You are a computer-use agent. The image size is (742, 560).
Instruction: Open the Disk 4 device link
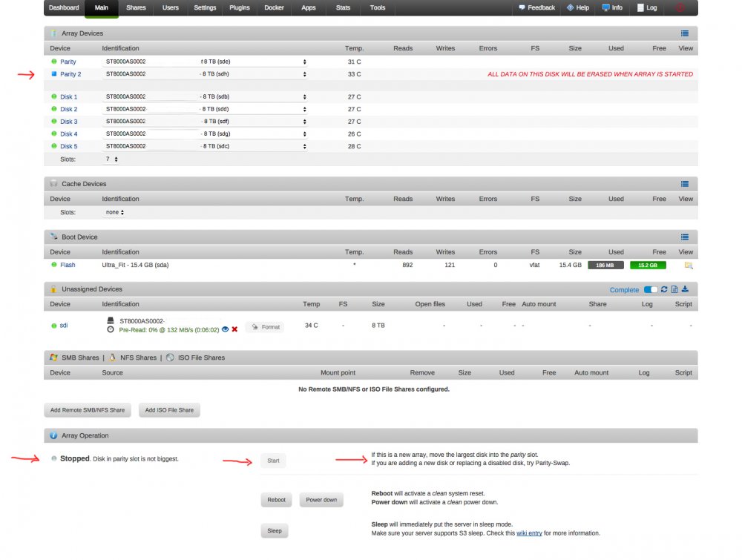click(68, 134)
